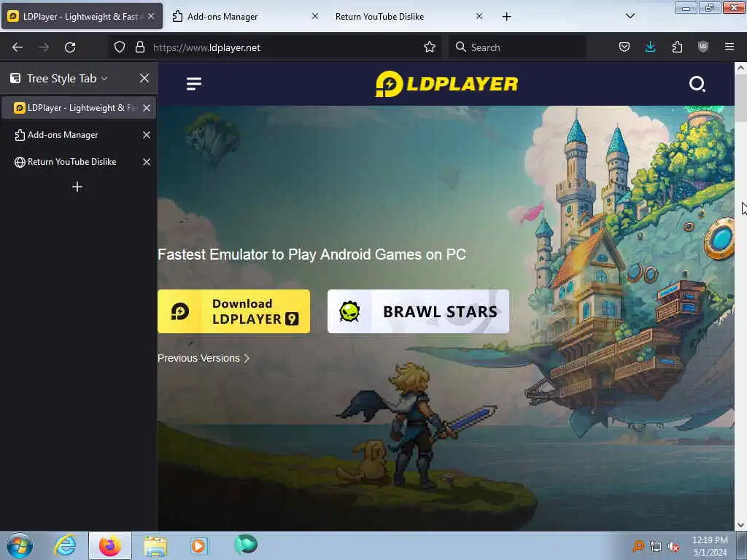
Task: Show site security padlock info
Action: 139,47
